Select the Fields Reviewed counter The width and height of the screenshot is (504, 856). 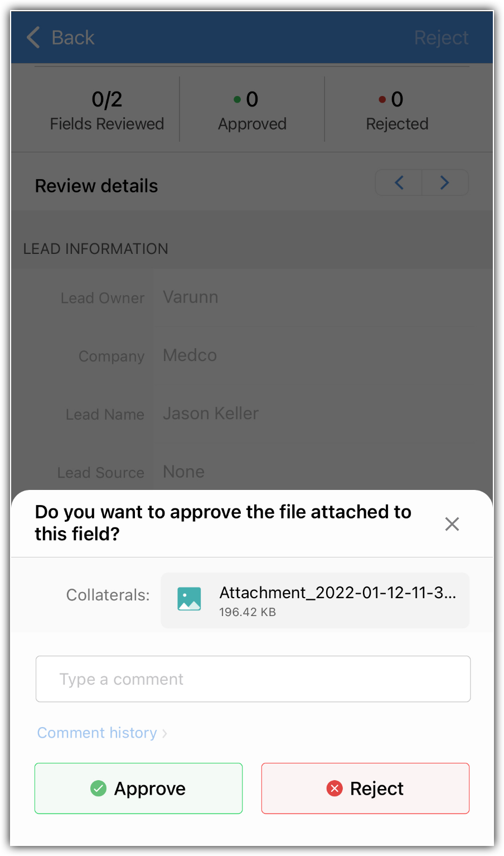click(x=107, y=110)
